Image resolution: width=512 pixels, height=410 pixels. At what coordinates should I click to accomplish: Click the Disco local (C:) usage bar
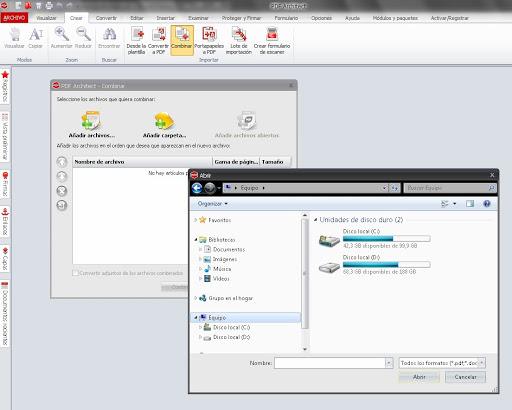[x=387, y=238]
